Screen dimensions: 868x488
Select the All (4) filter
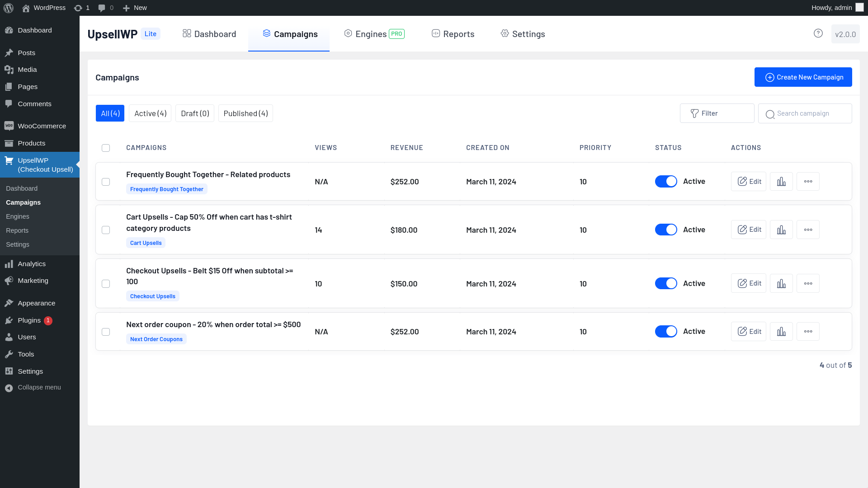point(110,113)
